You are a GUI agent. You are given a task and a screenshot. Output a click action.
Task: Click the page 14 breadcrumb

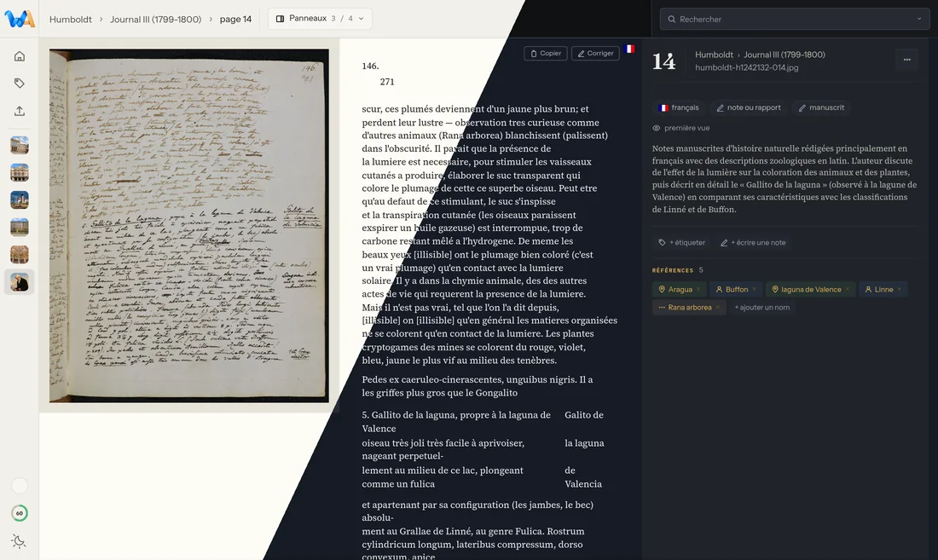235,19
